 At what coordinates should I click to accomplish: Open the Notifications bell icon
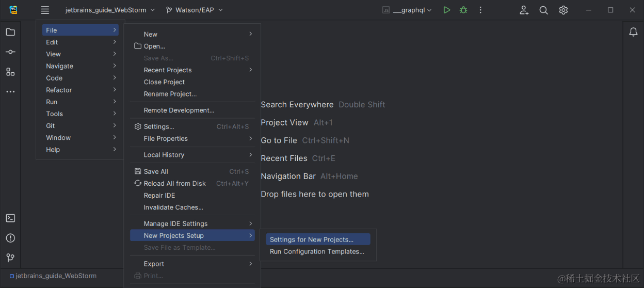[633, 32]
